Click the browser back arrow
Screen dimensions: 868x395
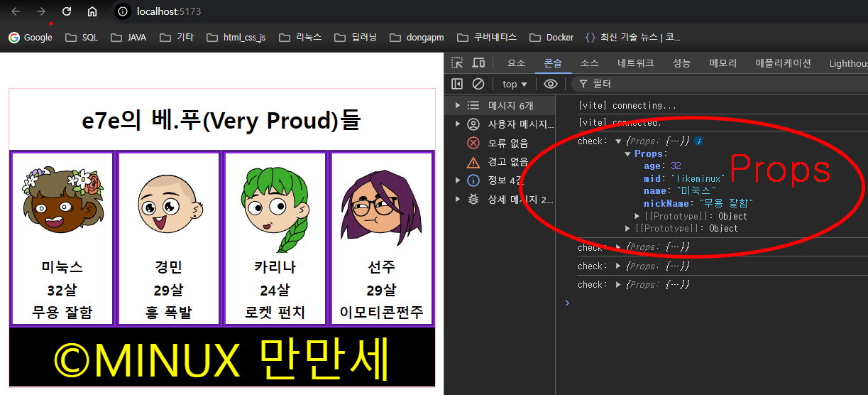(16, 11)
